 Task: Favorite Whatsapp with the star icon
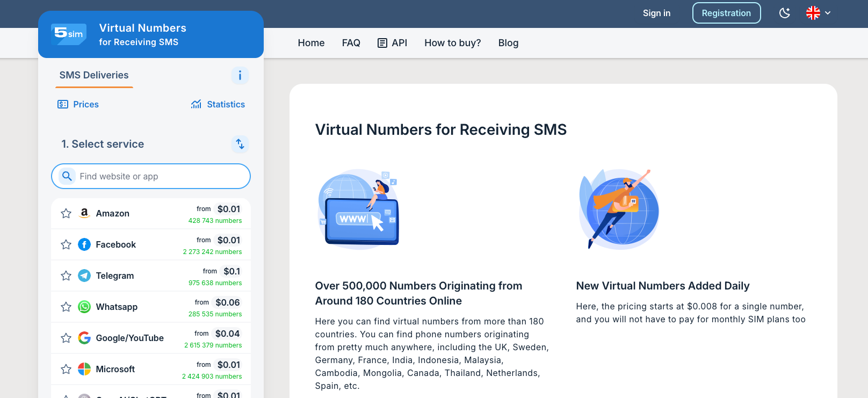tap(66, 307)
